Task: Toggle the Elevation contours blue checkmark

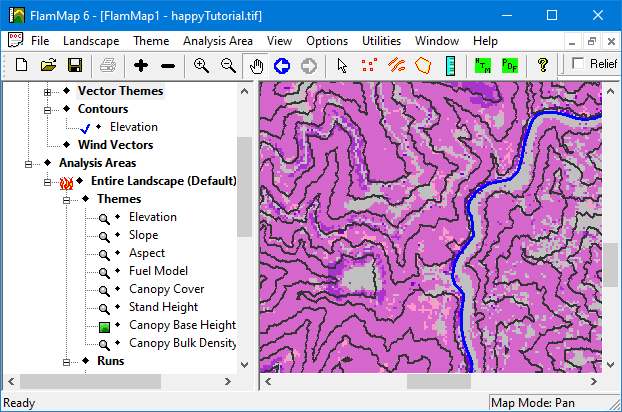Action: coord(85,128)
